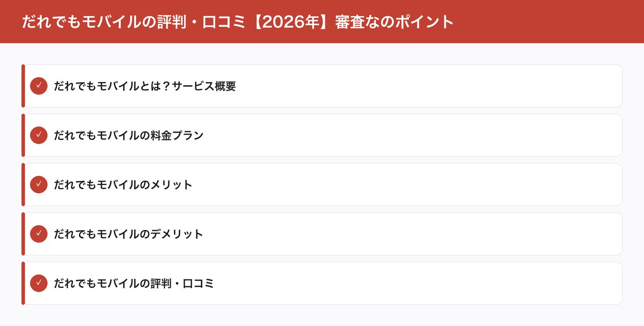644x326 pixels.
Task: Click the check icon beside メリット
Action: [38, 184]
